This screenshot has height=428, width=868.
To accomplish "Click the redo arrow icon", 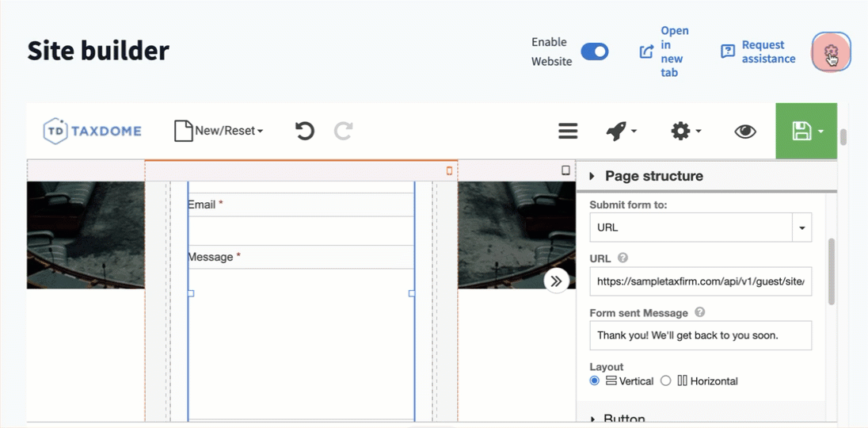I will (343, 131).
